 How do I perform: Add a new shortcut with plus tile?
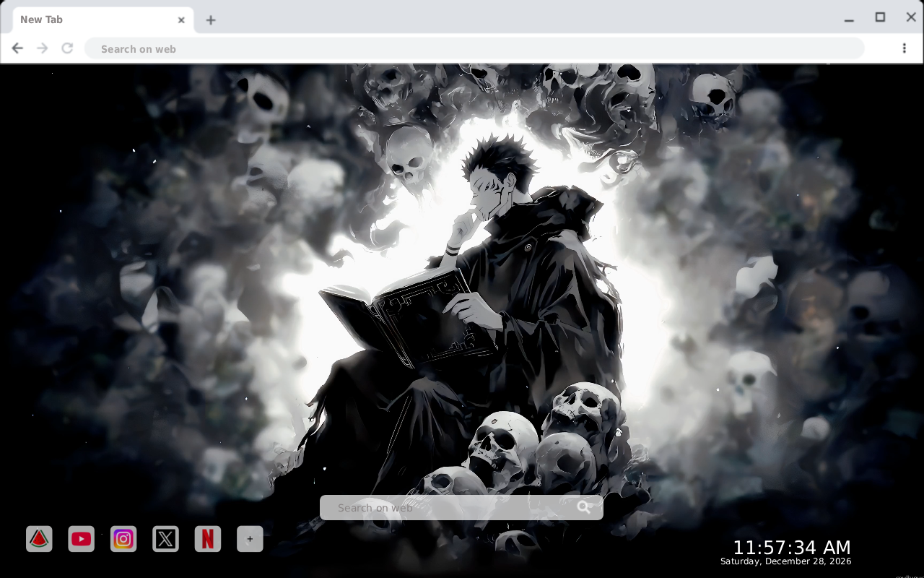click(x=250, y=539)
